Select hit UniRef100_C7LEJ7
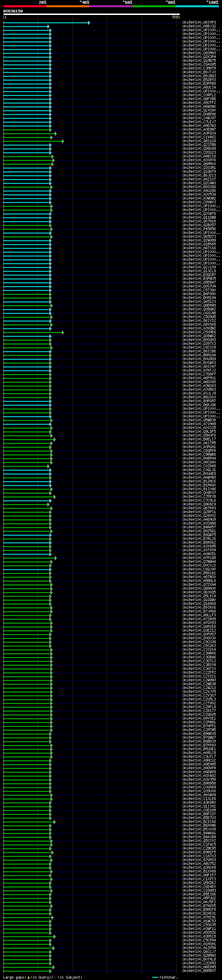The height and width of the screenshot is (980, 222). 199,122
